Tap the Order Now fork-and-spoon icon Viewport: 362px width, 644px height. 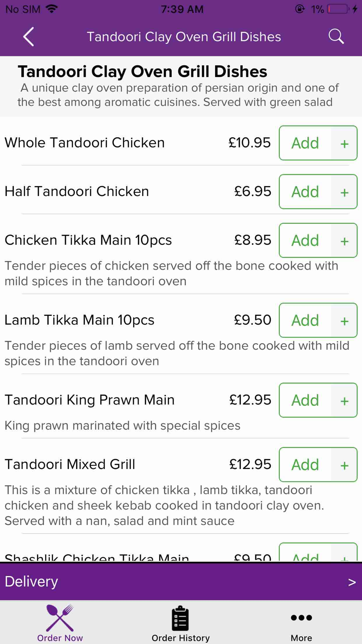pyautogui.click(x=60, y=618)
